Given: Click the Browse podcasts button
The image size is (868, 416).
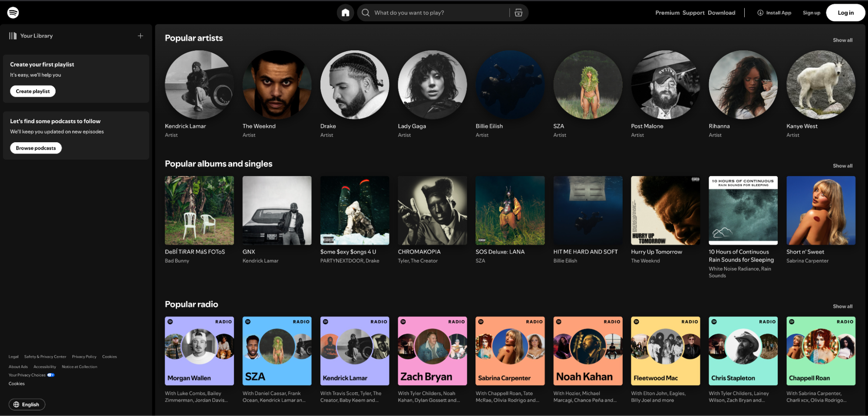Looking at the screenshot, I should coord(36,148).
